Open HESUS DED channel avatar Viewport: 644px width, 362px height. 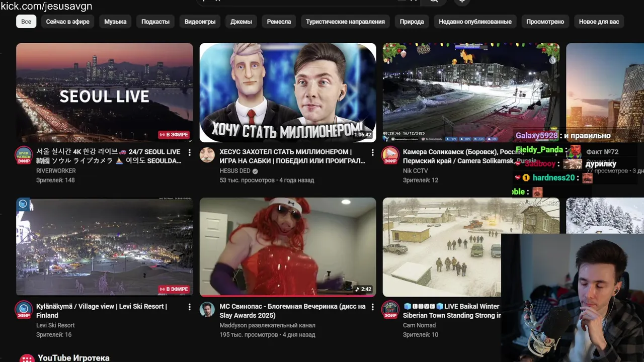tap(207, 155)
